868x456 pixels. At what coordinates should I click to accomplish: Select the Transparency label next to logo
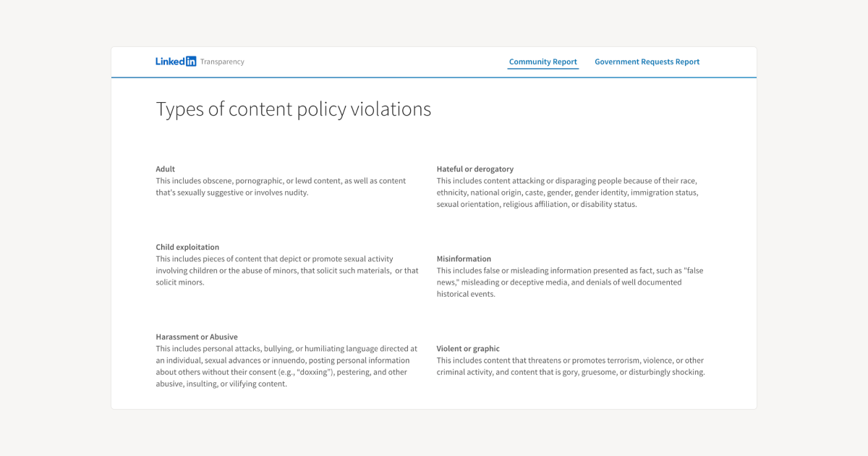pos(221,62)
